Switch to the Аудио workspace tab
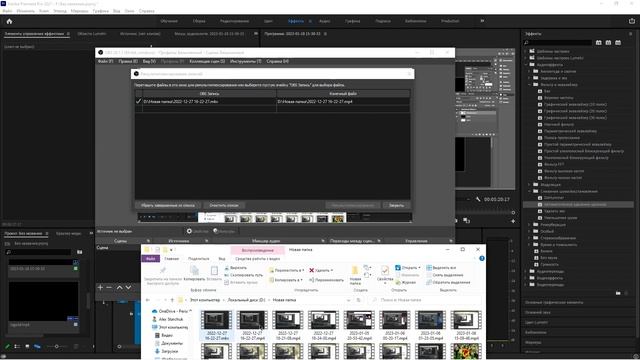640x360 pixels. 324,21
